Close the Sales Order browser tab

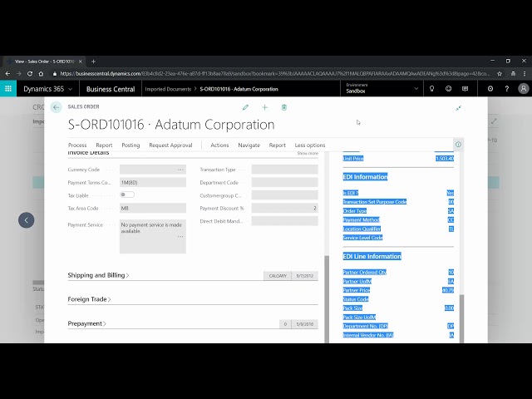81,62
